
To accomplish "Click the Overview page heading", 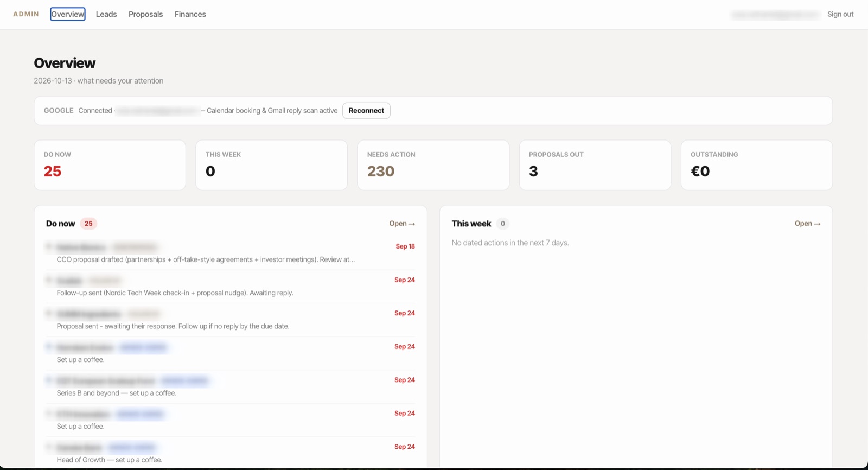I will click(65, 63).
